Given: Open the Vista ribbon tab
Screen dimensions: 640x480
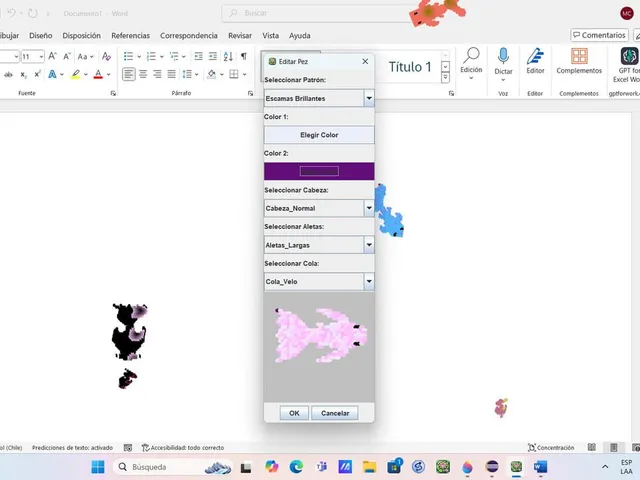Looking at the screenshot, I should (x=271, y=36).
